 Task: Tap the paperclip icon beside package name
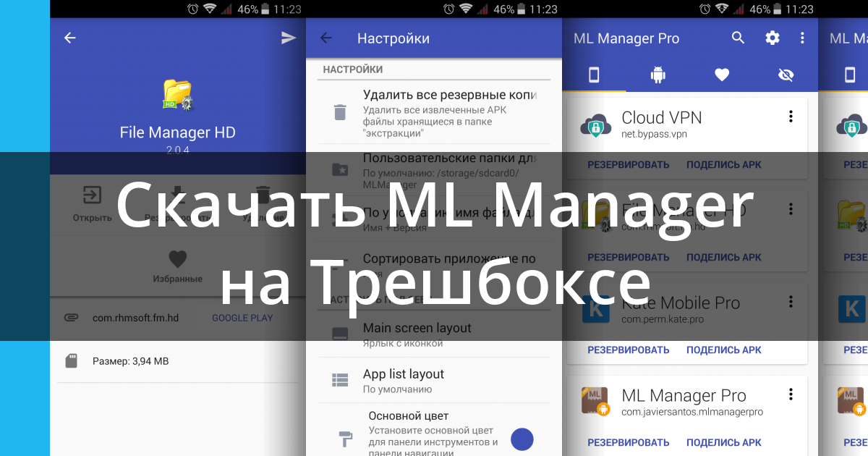pyautogui.click(x=71, y=318)
